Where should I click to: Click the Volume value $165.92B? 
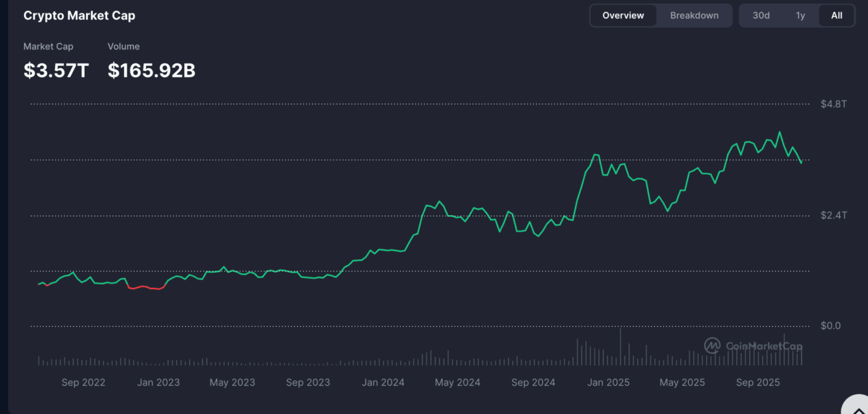151,70
